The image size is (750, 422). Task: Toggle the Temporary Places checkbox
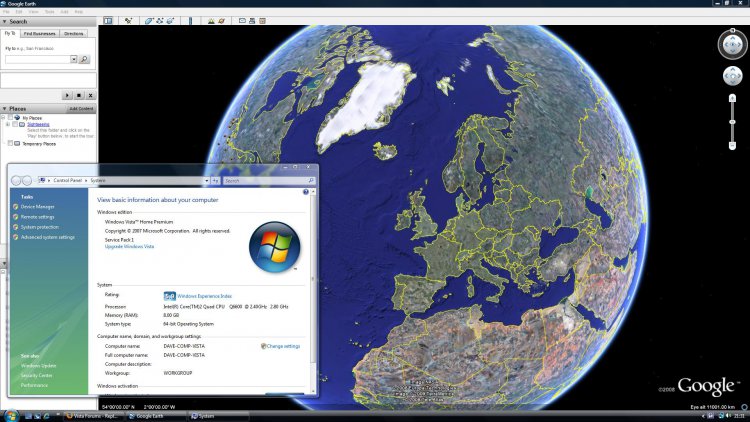tap(10, 143)
